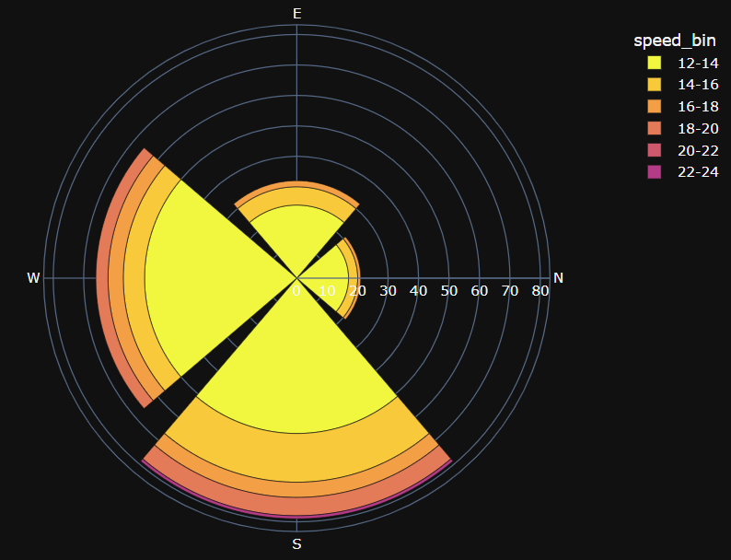Click the S direction label
731x560 pixels.
tap(297, 544)
